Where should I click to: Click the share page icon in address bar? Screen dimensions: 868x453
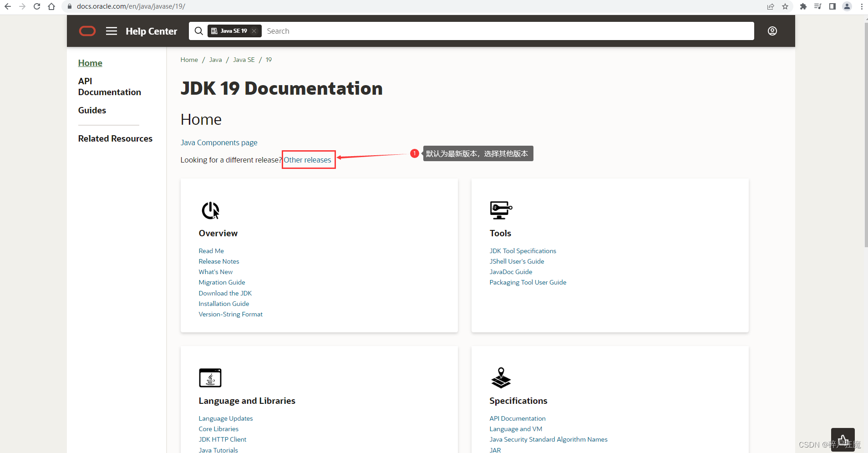pyautogui.click(x=771, y=6)
